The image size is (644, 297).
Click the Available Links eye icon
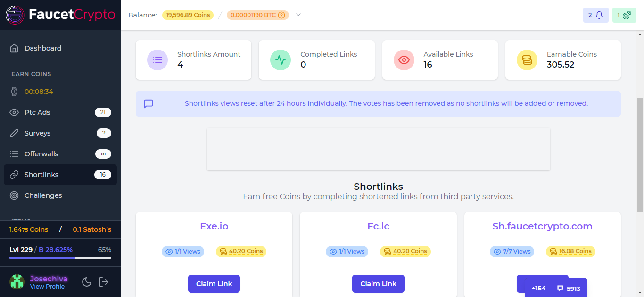[404, 60]
